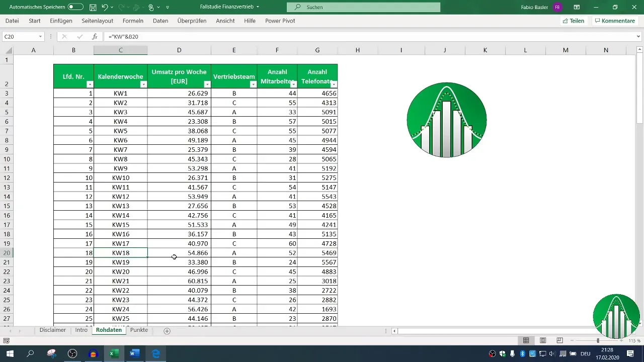The image size is (644, 362).
Task: Click the Kommentare button
Action: [615, 21]
